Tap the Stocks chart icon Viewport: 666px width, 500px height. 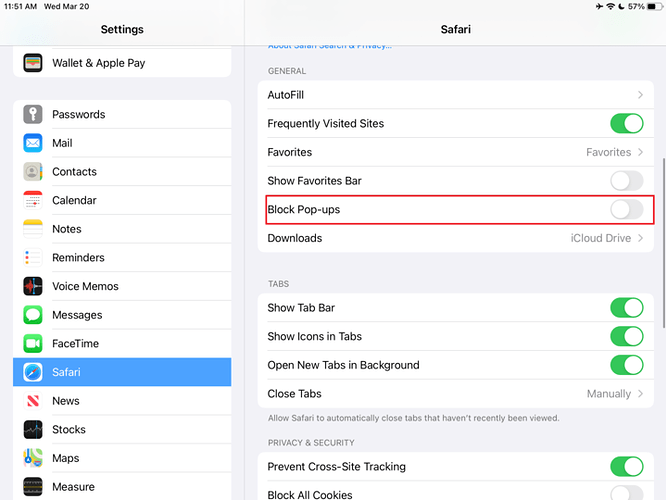(x=33, y=429)
